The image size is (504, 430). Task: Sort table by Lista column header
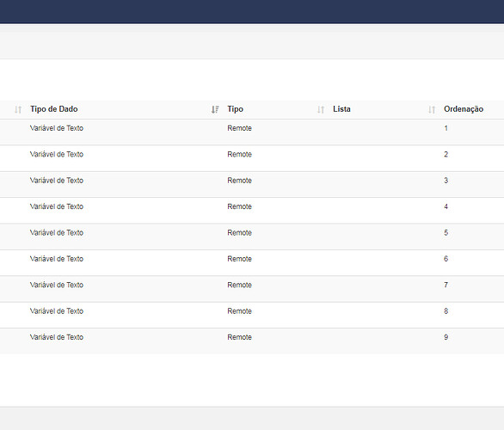[x=341, y=109]
